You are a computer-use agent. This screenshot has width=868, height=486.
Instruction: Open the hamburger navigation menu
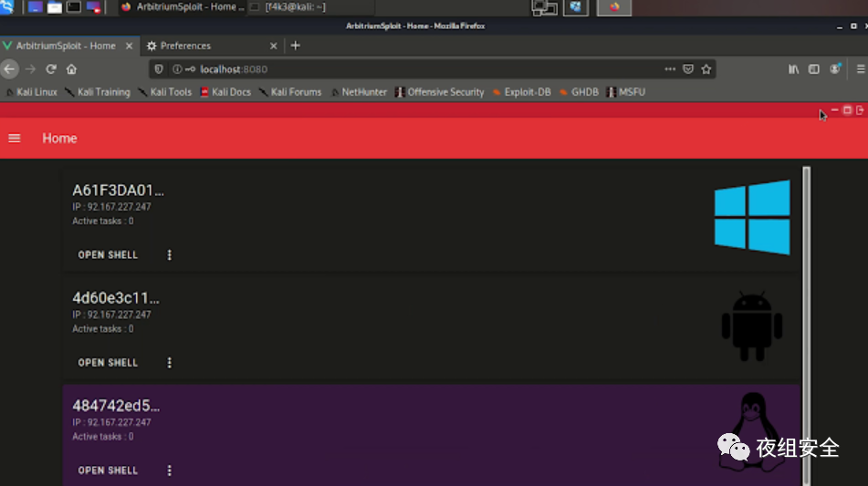pos(15,139)
